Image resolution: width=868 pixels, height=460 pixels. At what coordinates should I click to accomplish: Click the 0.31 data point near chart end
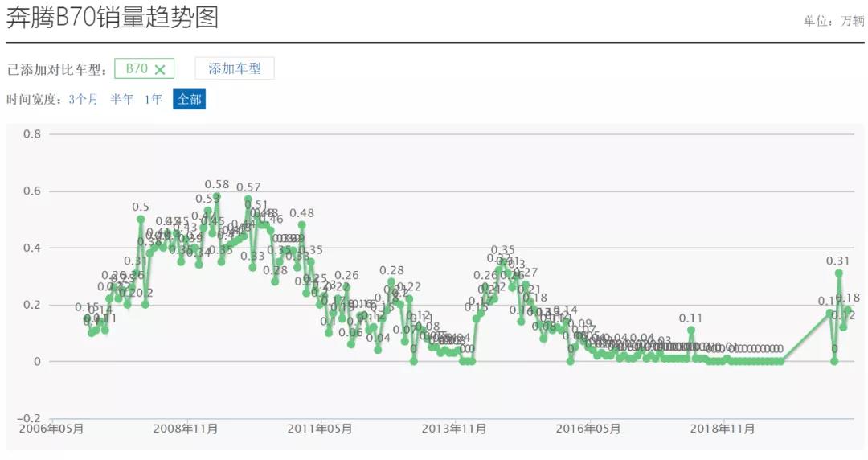[838, 273]
